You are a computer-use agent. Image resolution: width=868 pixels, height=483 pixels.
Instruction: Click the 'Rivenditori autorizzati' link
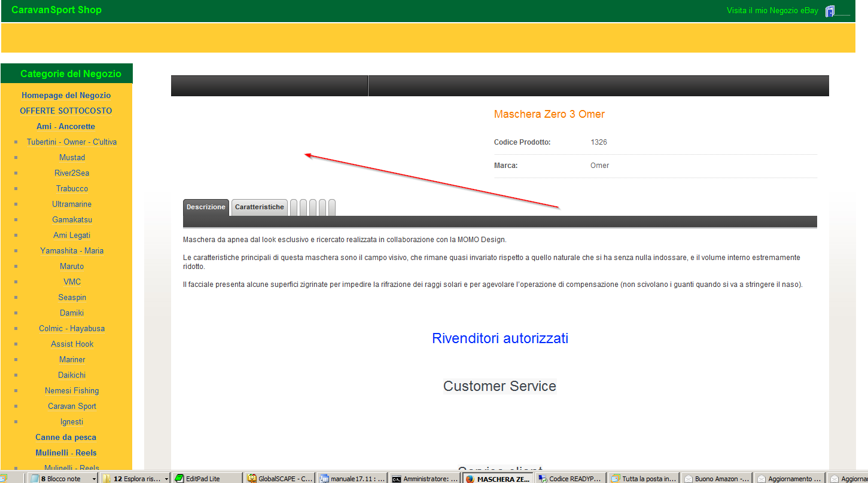coord(500,338)
